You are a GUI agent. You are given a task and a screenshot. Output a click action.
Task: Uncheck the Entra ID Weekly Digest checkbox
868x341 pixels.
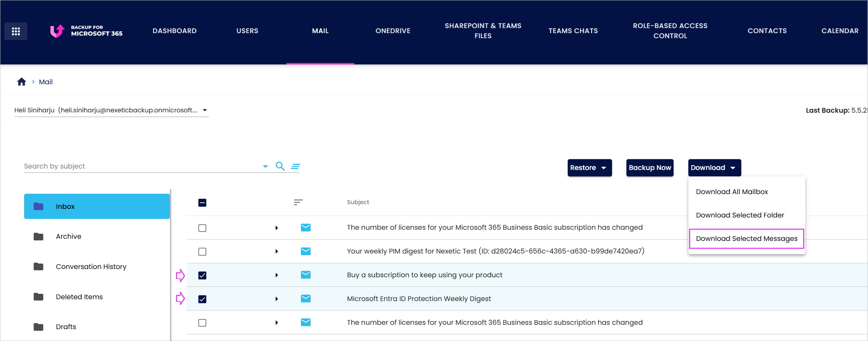click(x=202, y=299)
